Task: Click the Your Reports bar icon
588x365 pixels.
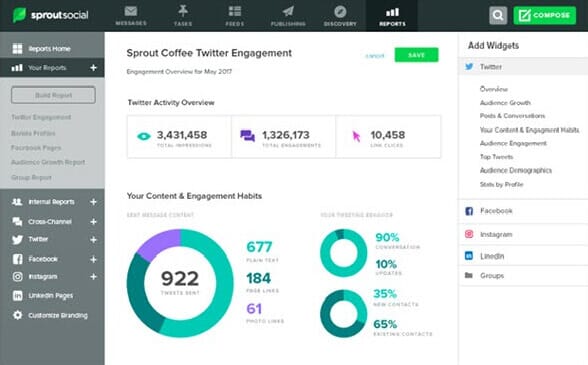Action: (x=17, y=68)
